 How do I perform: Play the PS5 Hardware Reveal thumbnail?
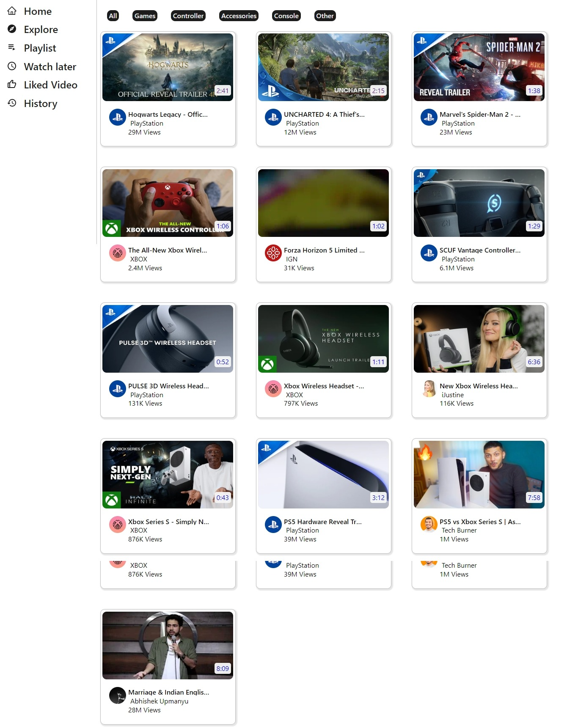click(323, 475)
